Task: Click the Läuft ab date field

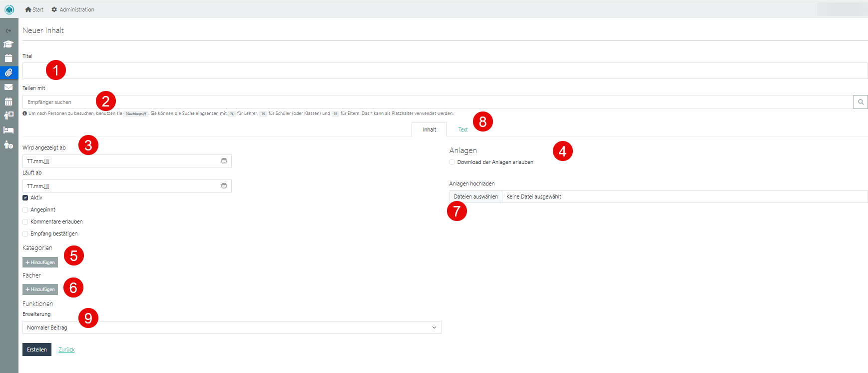Action: click(127, 186)
